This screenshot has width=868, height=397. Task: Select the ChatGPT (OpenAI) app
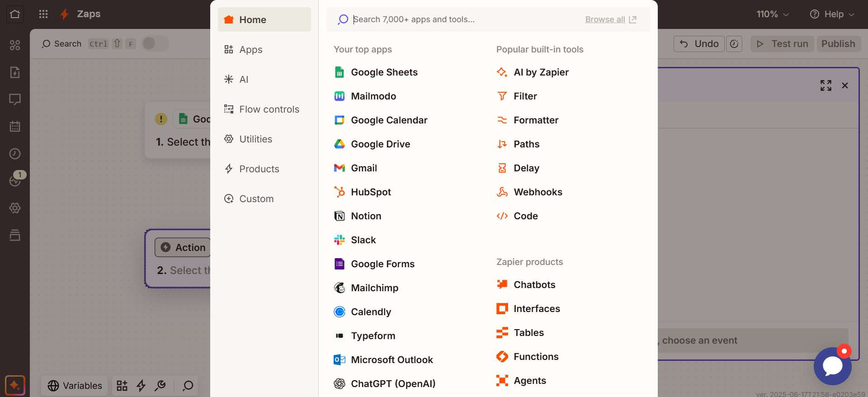coord(385,384)
